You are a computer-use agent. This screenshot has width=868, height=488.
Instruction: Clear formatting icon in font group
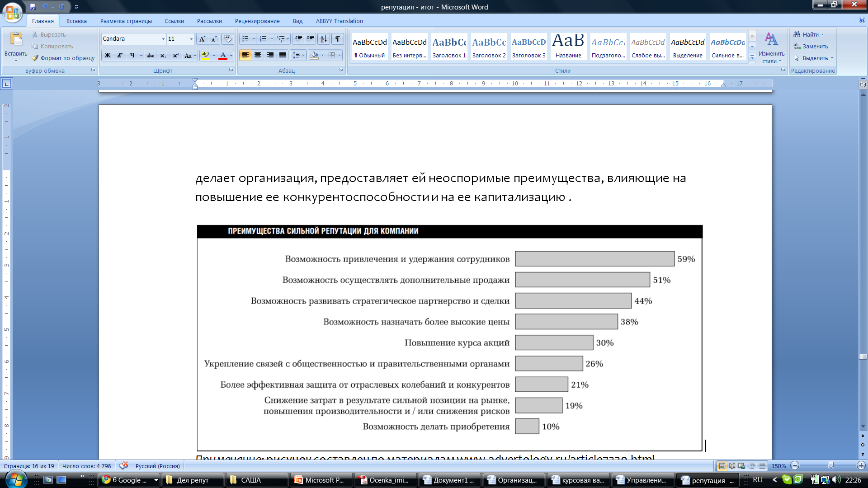(x=228, y=39)
